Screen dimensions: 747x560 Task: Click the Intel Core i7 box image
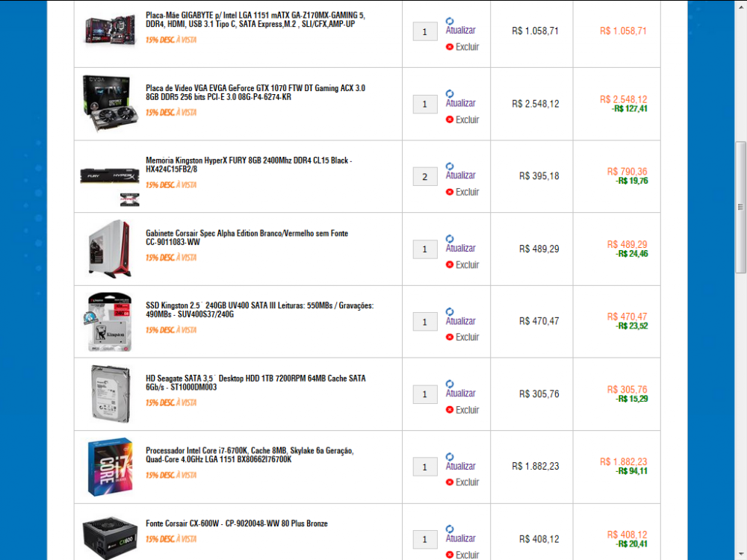(x=110, y=467)
